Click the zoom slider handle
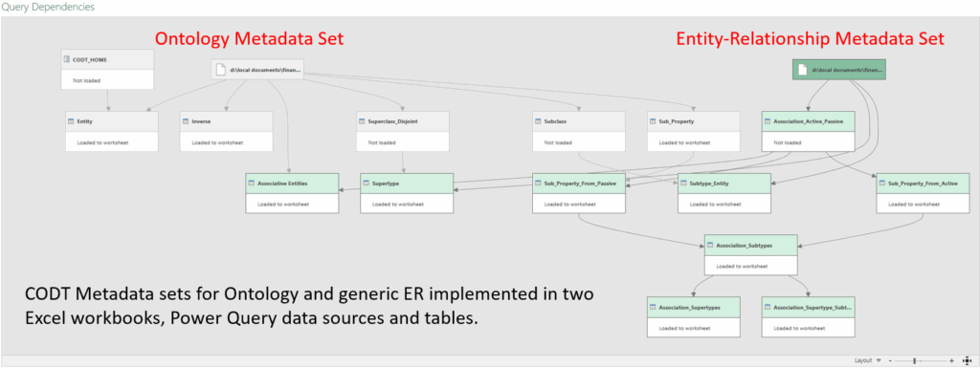The image size is (980, 368). [x=914, y=360]
